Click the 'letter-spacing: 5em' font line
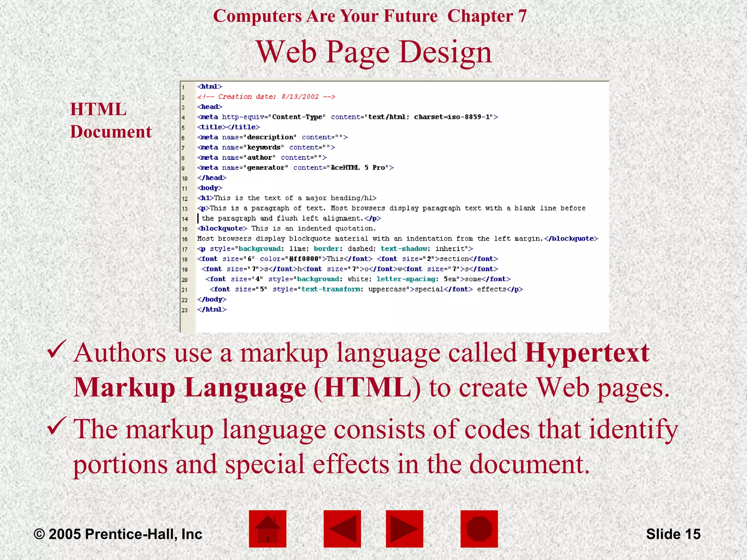The width and height of the screenshot is (747, 560). coord(358,279)
